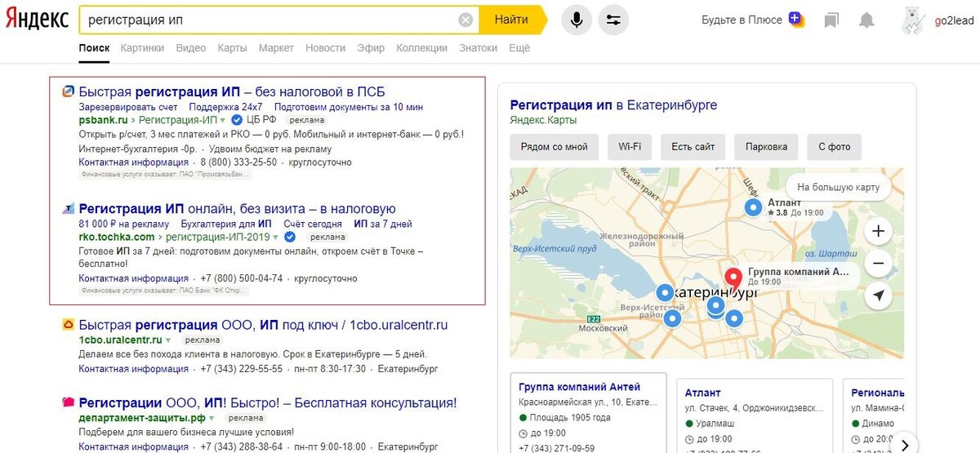Expand dropdown arrow after 1cbo.uralcentr.ru
Screen dimensions: 980x453
coord(168,340)
